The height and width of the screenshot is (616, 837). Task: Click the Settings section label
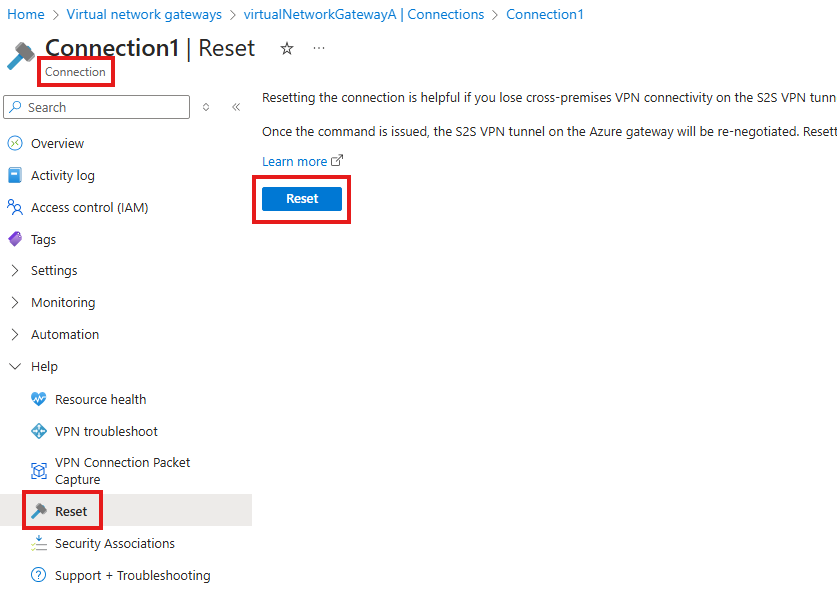pos(54,271)
